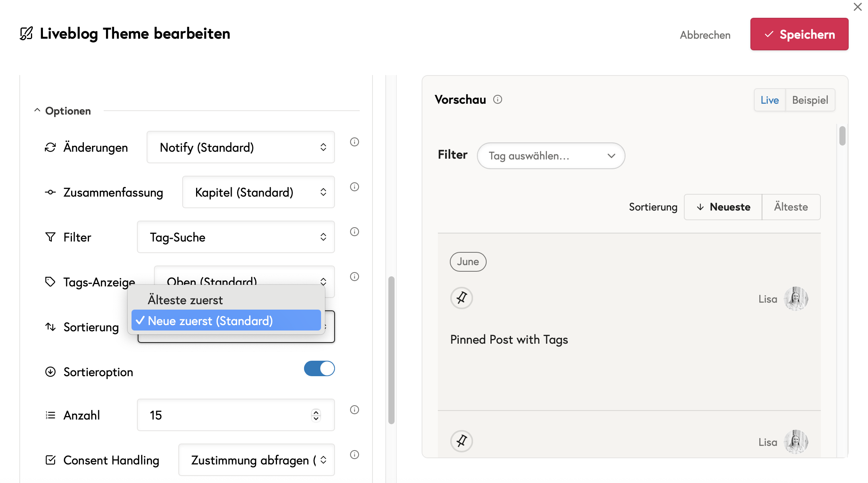Screen dimensions: 868x483
Task: Open Änderungen Notify (Standard) dropdown
Action: coord(241,147)
